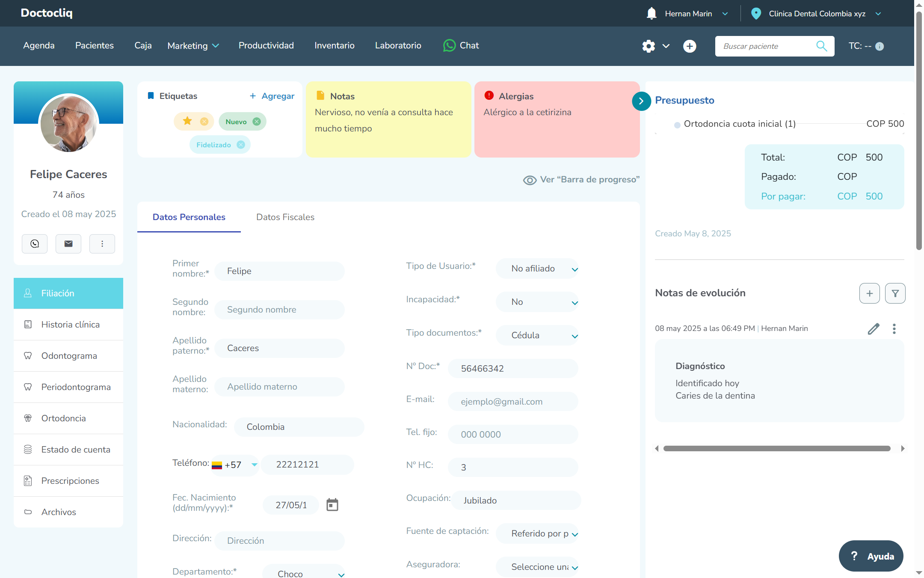Open the notifications bell
The image size is (924, 578).
[652, 13]
